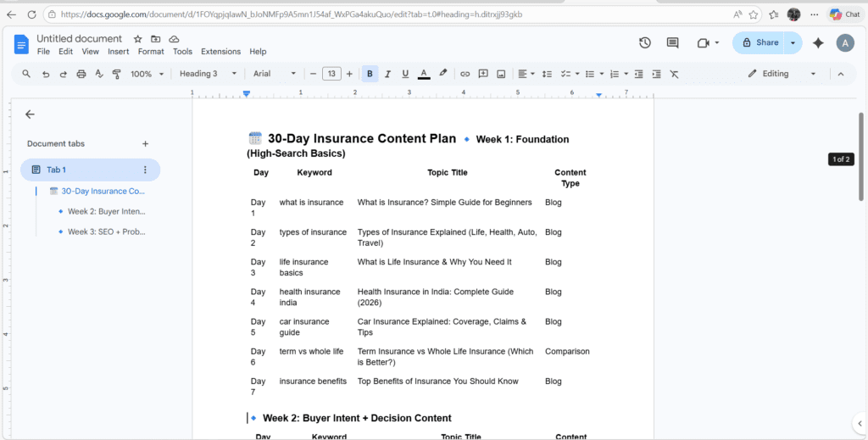Star the Untitled document
The height and width of the screenshot is (440, 868).
(138, 39)
